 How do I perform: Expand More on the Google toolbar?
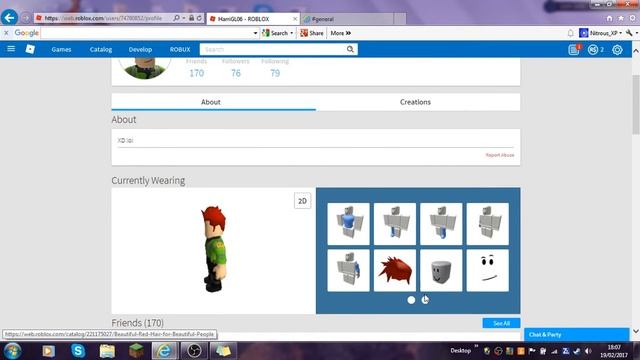(340, 33)
